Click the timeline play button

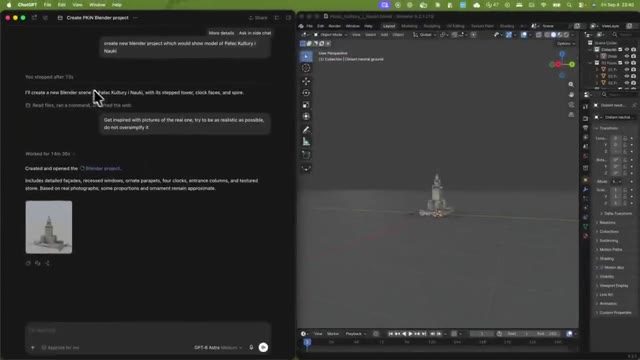coord(411,334)
